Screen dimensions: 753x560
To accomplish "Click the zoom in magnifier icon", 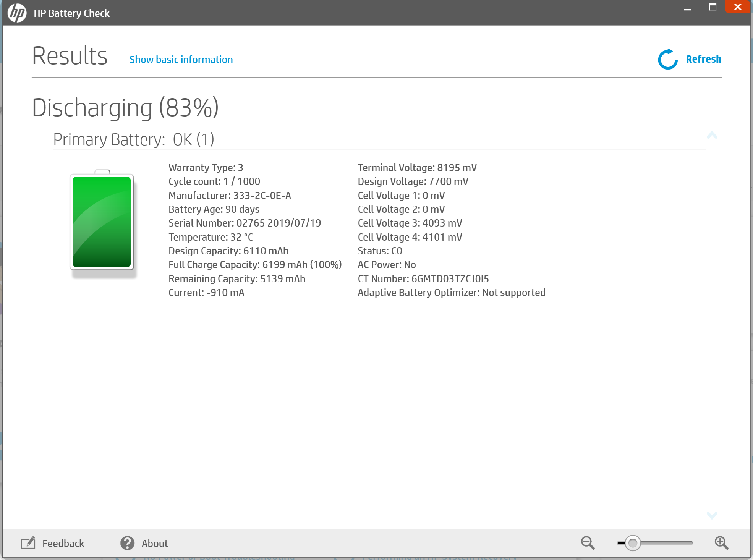I will pos(721,542).
